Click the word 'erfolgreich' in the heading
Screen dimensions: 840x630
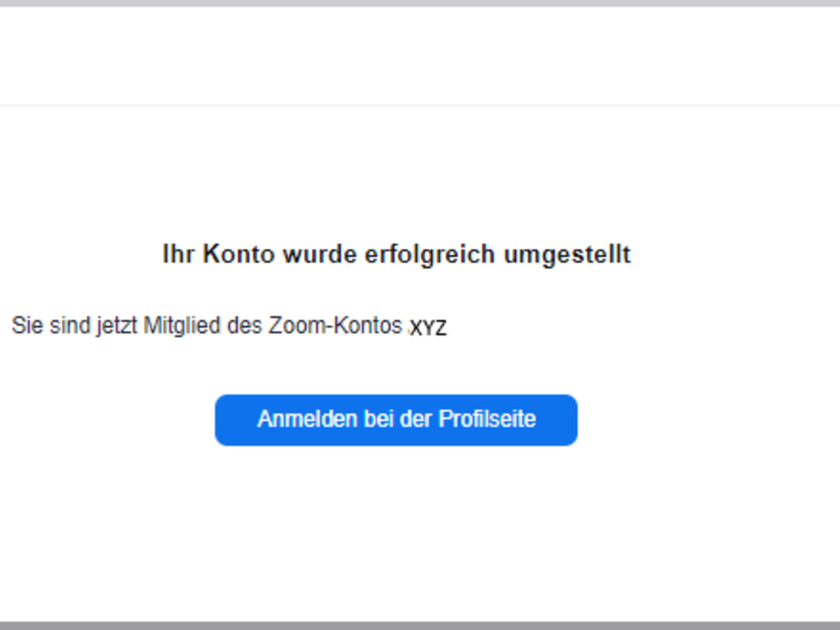point(430,254)
